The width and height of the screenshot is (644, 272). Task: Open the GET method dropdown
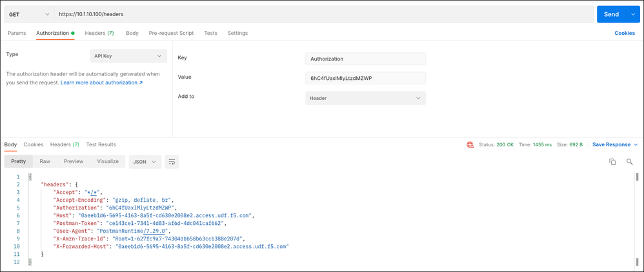29,14
